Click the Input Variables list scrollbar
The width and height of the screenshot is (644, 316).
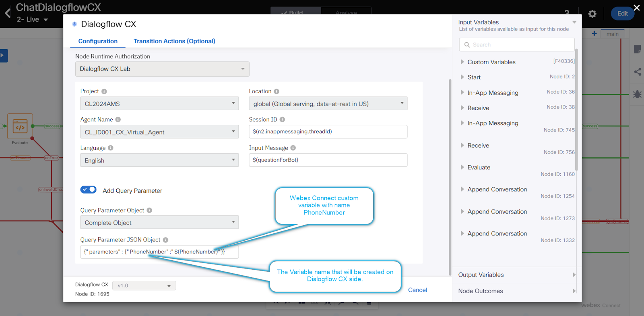pyautogui.click(x=577, y=110)
